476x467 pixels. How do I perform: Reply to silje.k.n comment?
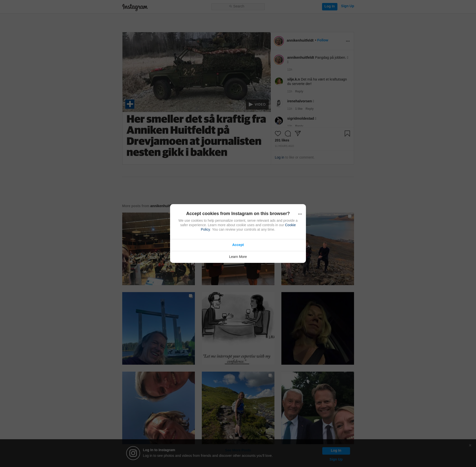pos(299,91)
